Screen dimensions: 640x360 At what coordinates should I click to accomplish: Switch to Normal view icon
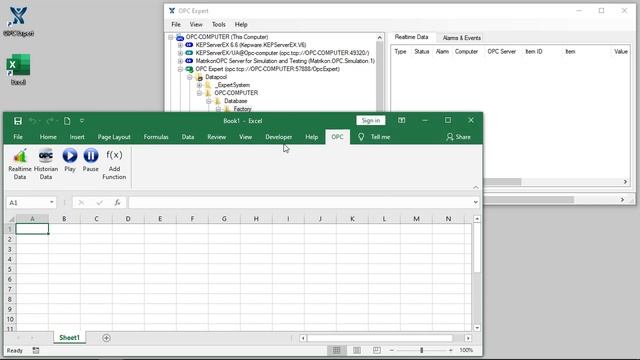pyautogui.click(x=336, y=350)
